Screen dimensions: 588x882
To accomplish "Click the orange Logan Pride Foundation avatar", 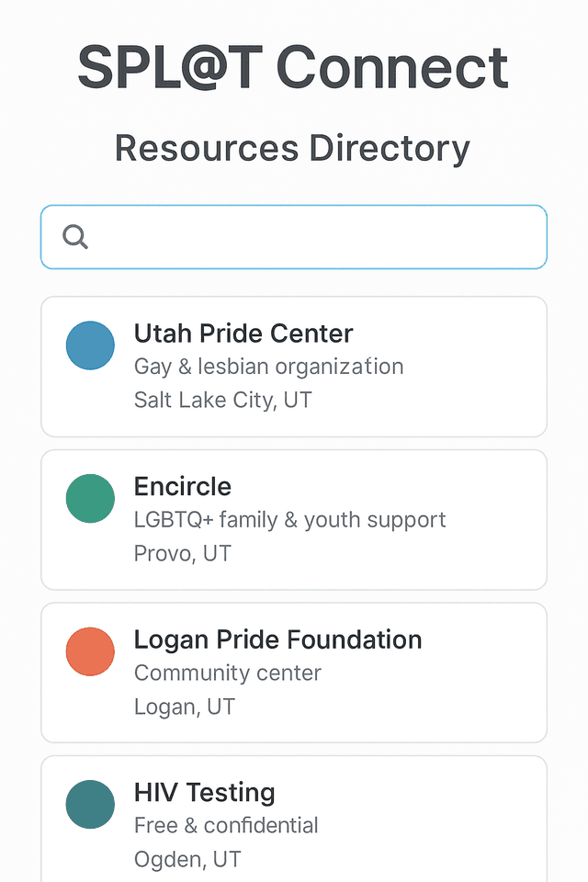I will [x=89, y=651].
